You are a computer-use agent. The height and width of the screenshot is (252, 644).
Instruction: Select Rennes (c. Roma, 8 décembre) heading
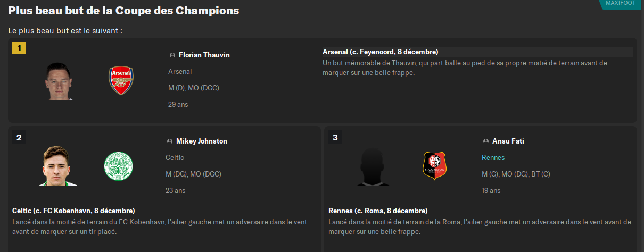pos(378,211)
